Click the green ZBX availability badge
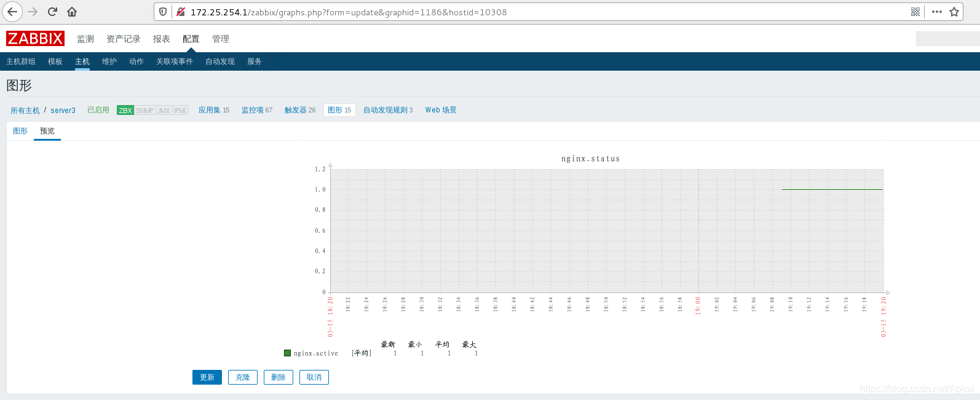The image size is (980, 400). (x=125, y=111)
